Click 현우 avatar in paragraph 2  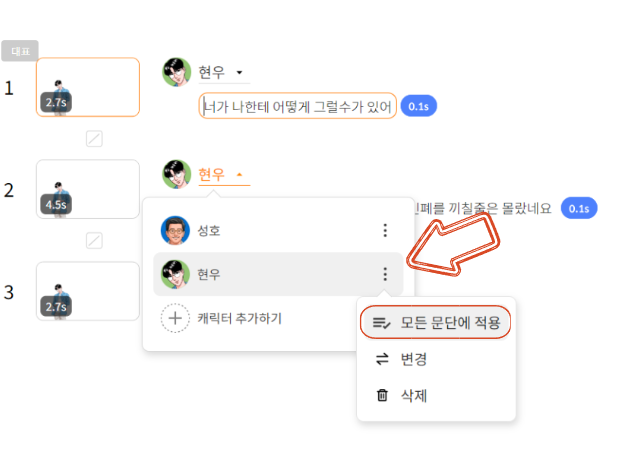pyautogui.click(x=176, y=174)
